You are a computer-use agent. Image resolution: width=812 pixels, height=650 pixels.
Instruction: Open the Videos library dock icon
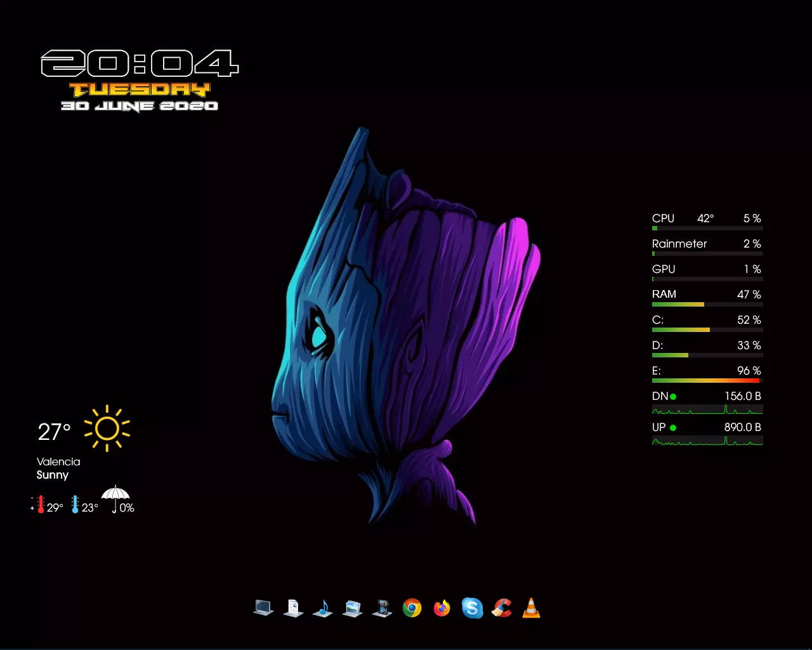tap(382, 608)
